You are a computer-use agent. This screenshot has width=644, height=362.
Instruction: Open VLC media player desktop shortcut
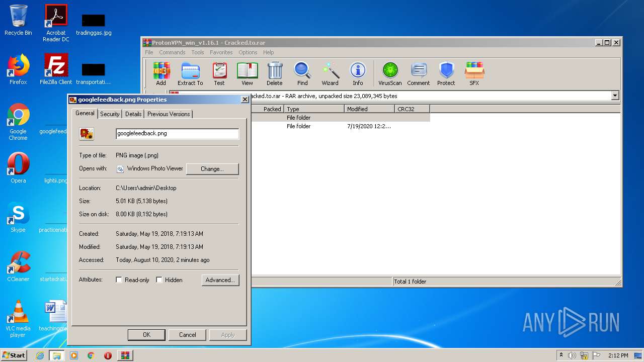pyautogui.click(x=18, y=319)
